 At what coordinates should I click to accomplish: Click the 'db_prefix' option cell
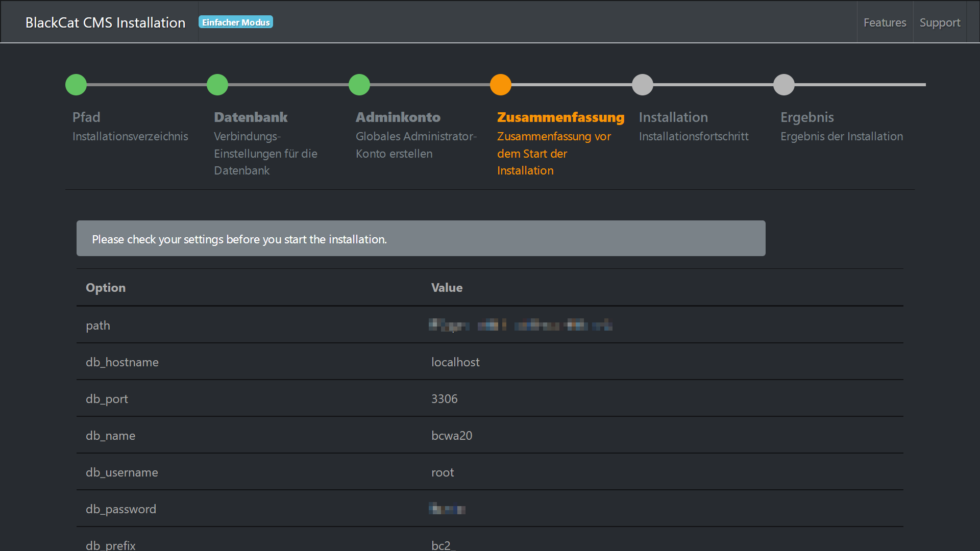(x=111, y=545)
